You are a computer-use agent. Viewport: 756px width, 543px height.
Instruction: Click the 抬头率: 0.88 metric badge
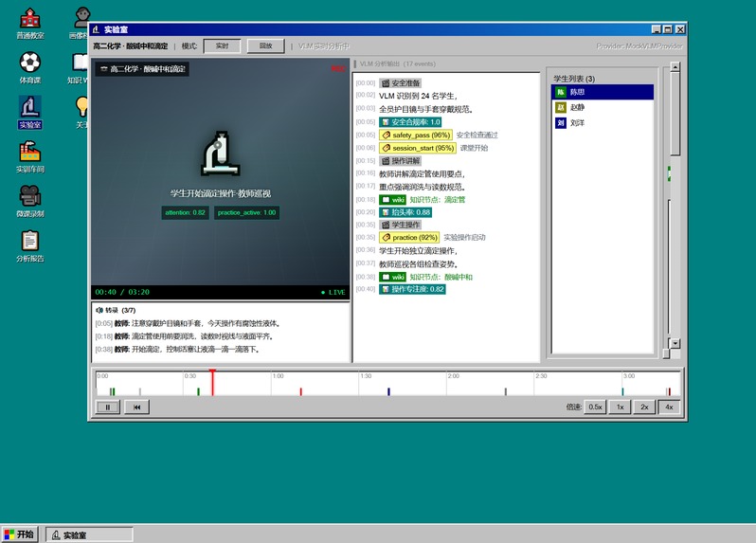pos(405,212)
